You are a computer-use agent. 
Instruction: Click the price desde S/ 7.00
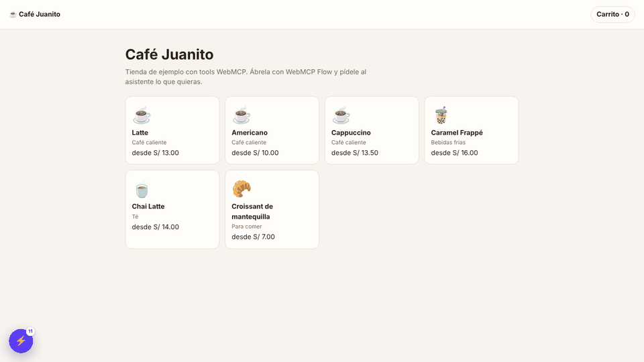pyautogui.click(x=253, y=237)
